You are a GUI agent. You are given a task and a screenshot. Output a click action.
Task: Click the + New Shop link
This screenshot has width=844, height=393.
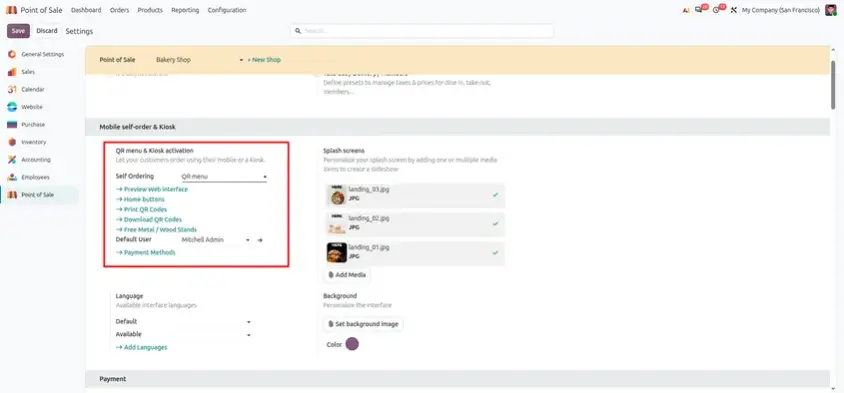coord(264,60)
